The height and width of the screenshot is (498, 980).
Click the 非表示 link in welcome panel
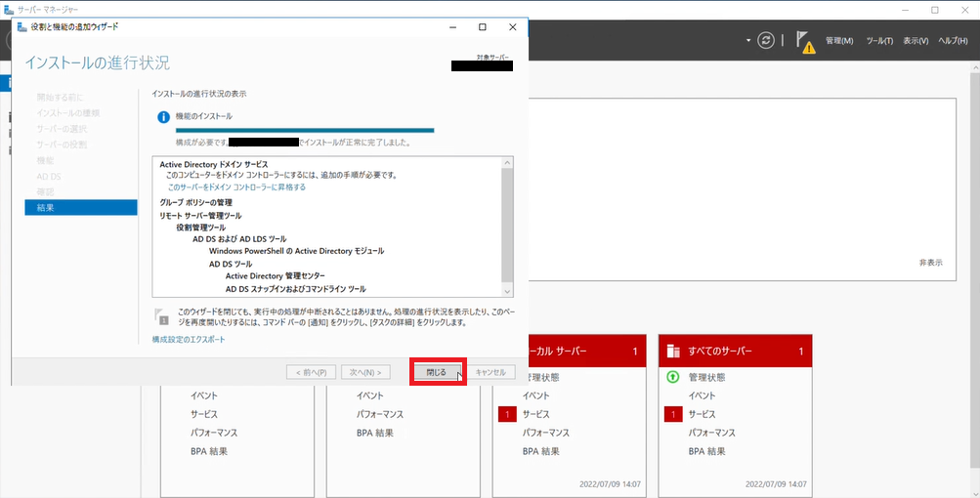click(x=930, y=263)
